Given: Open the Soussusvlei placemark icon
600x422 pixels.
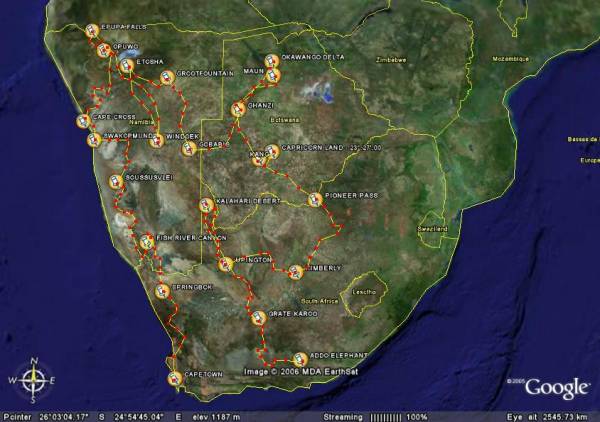Looking at the screenshot, I should 115,181.
